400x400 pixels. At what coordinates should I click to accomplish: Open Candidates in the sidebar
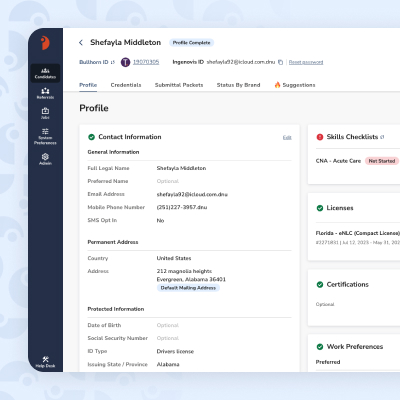(45, 73)
